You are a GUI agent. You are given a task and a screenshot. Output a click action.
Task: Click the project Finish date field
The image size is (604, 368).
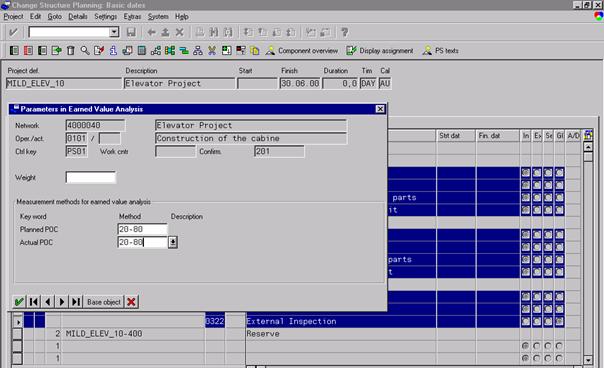tap(300, 84)
